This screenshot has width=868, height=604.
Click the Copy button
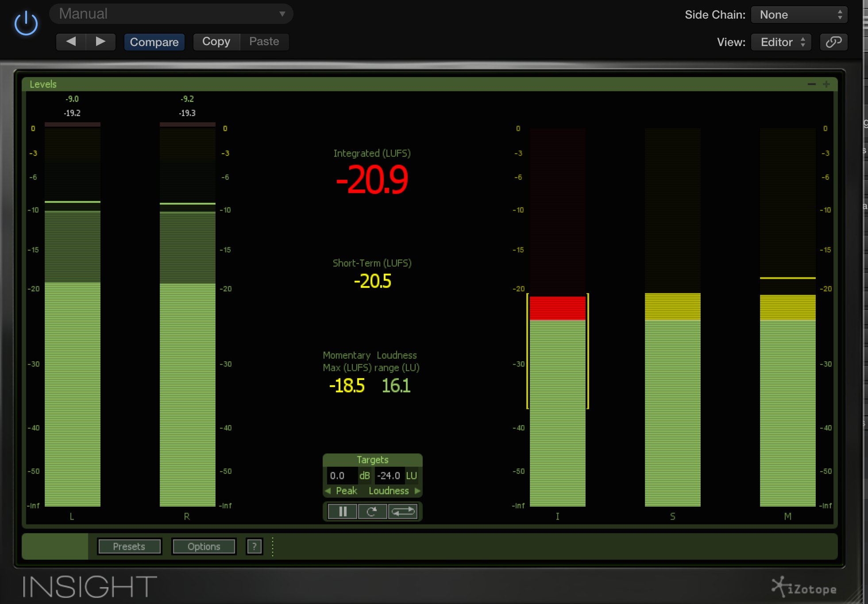click(x=216, y=42)
